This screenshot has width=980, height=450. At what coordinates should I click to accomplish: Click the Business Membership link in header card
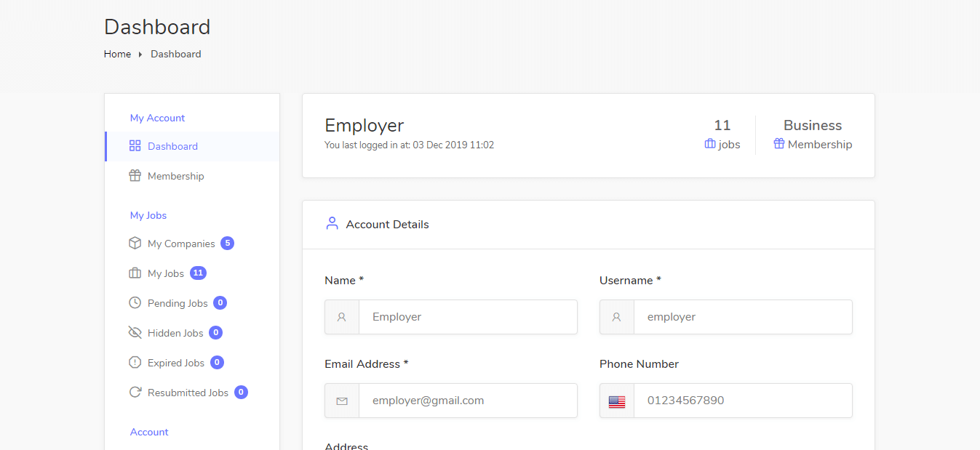[x=813, y=135]
